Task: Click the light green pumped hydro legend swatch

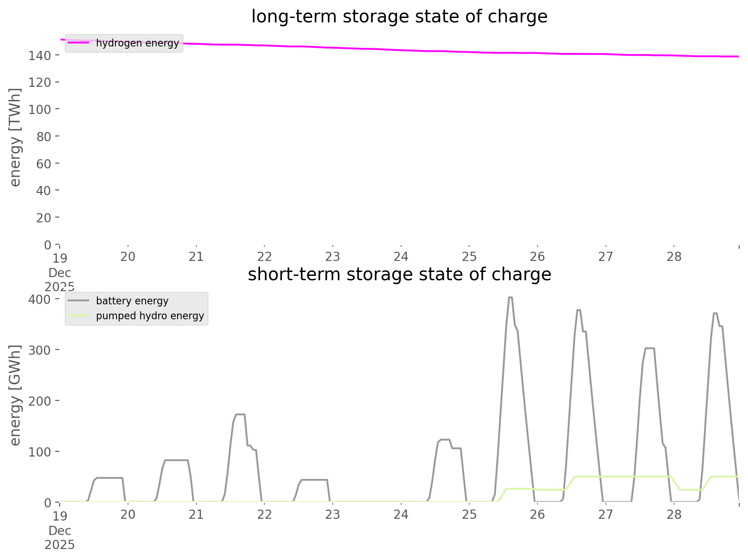Action: point(79,316)
